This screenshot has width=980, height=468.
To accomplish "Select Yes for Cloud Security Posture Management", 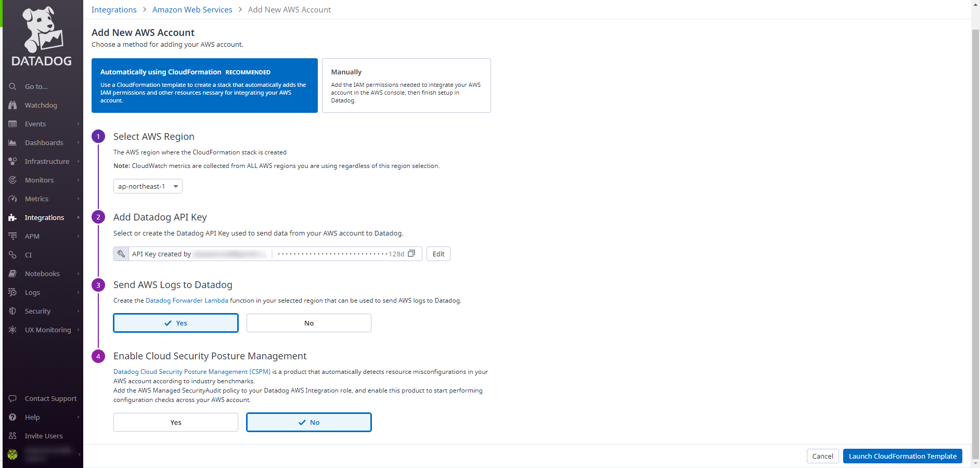I will click(x=176, y=422).
